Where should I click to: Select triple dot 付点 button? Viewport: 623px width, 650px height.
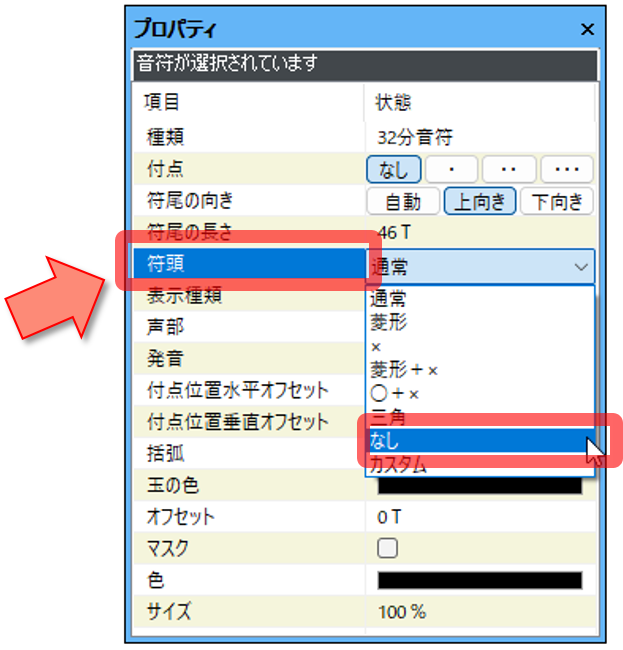click(566, 169)
